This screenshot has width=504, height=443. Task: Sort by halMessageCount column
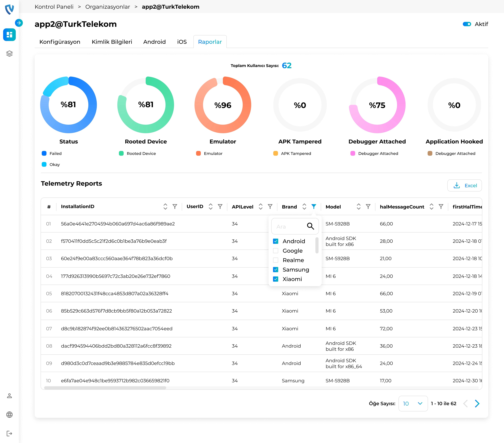[x=432, y=207]
